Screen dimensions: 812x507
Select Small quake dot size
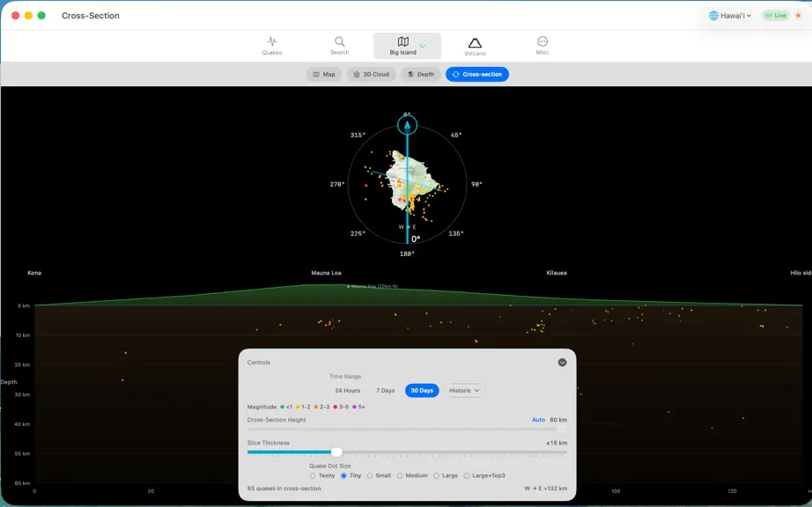pos(379,475)
